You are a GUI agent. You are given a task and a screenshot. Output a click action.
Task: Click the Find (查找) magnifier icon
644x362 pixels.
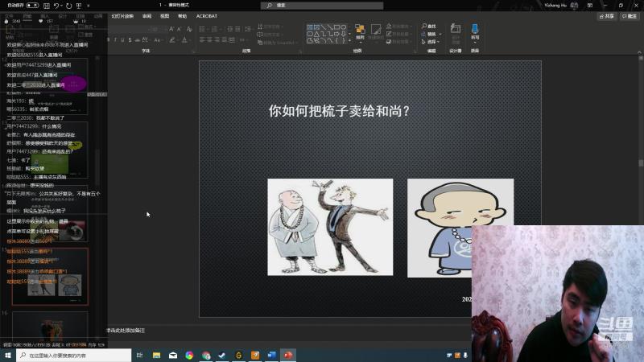coord(424,27)
